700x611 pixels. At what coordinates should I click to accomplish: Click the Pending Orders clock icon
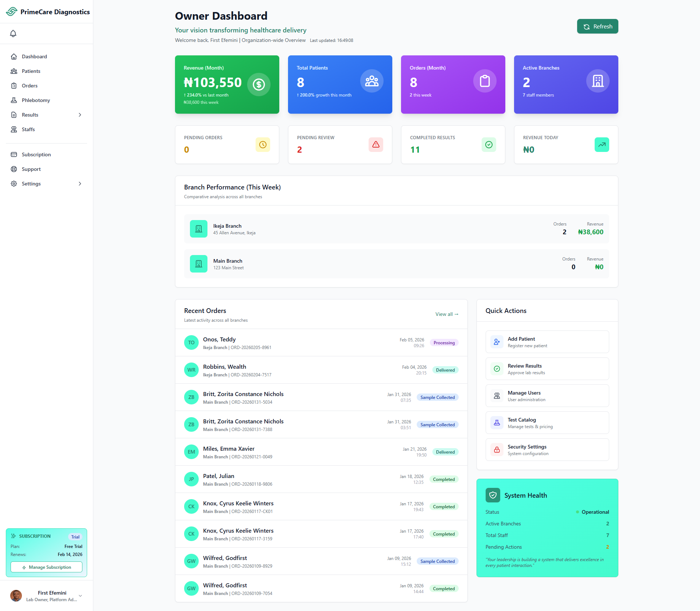point(262,145)
